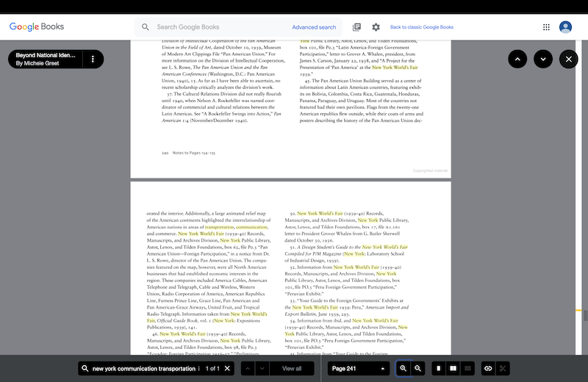Image resolution: width=588 pixels, height=382 pixels.
Task: Switch to single page view
Action: (x=439, y=368)
